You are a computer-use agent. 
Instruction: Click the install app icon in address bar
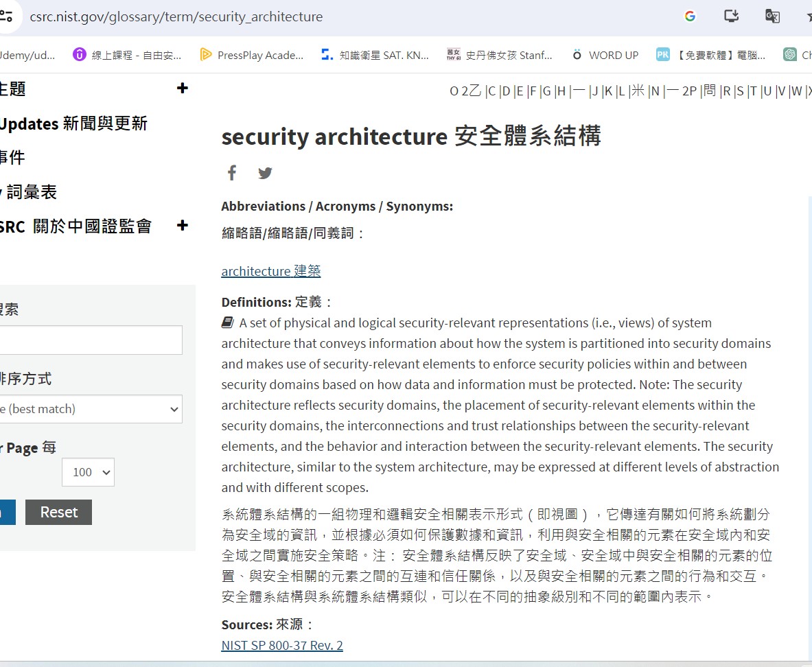[x=731, y=16]
